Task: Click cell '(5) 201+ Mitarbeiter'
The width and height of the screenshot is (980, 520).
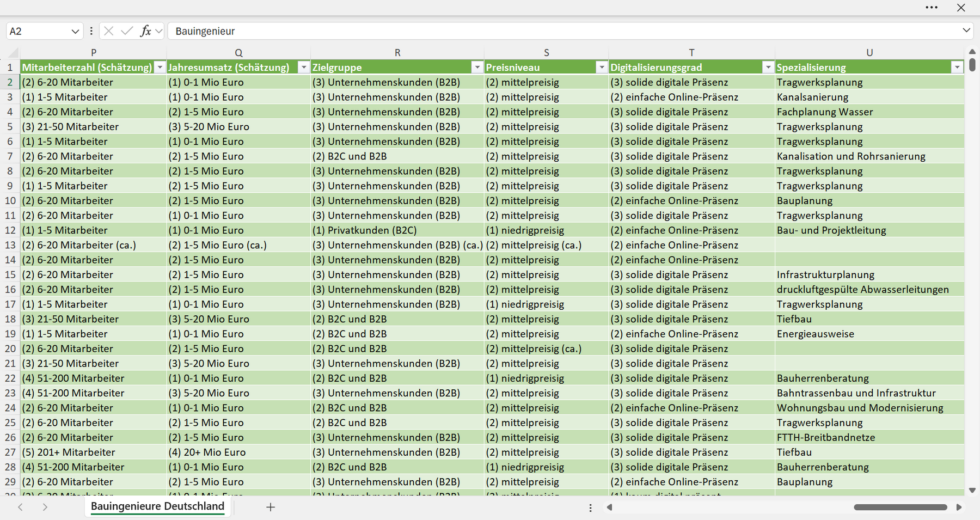Action: point(94,452)
